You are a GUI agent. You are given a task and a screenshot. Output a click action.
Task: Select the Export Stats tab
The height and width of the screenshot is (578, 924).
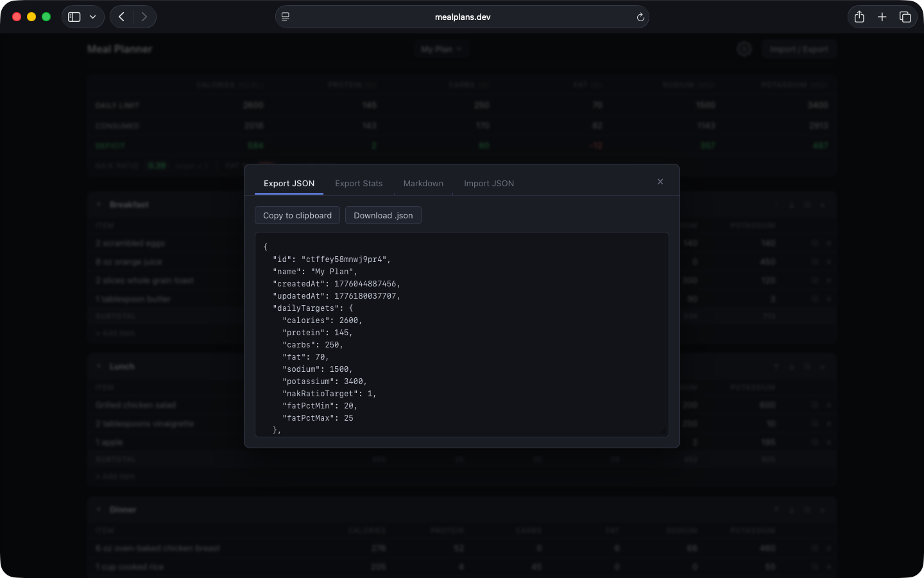click(x=359, y=184)
